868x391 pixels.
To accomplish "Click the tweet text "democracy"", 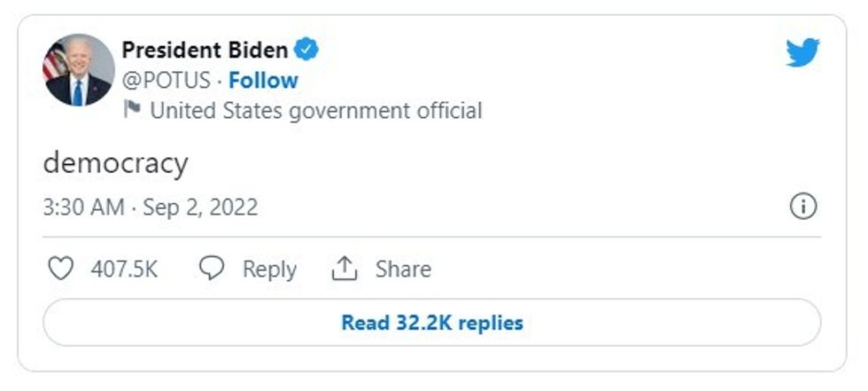I will tap(115, 163).
